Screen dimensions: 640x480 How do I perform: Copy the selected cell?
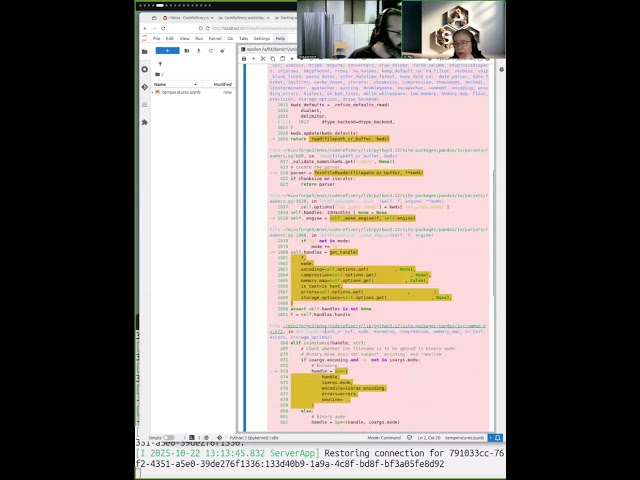(x=273, y=59)
